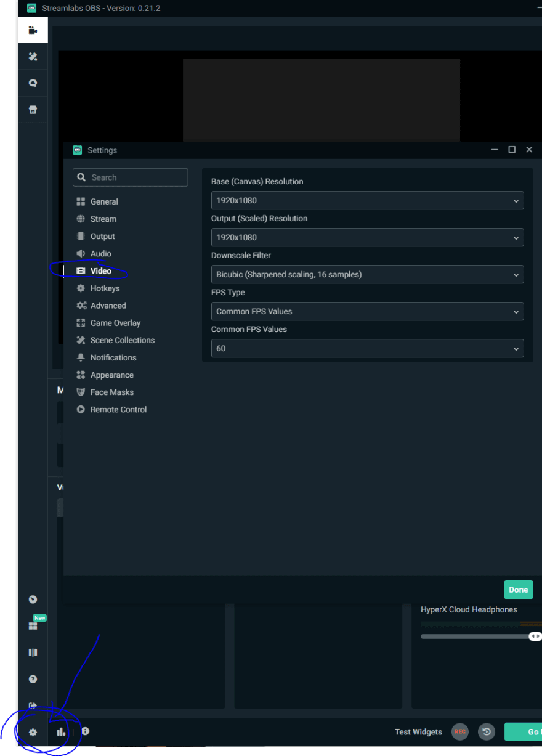Click the Test Widgets link
This screenshot has width=542, height=756.
click(x=418, y=732)
